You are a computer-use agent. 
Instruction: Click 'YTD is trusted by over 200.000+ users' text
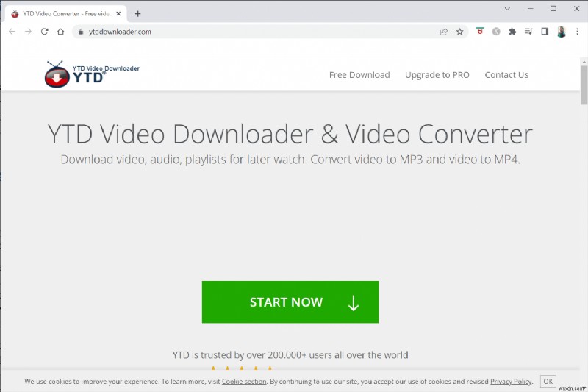tap(290, 355)
